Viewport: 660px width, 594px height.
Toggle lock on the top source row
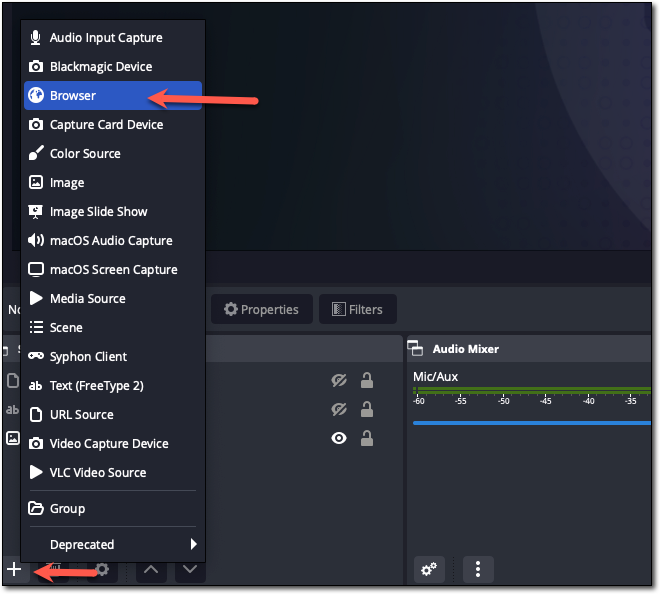(367, 380)
